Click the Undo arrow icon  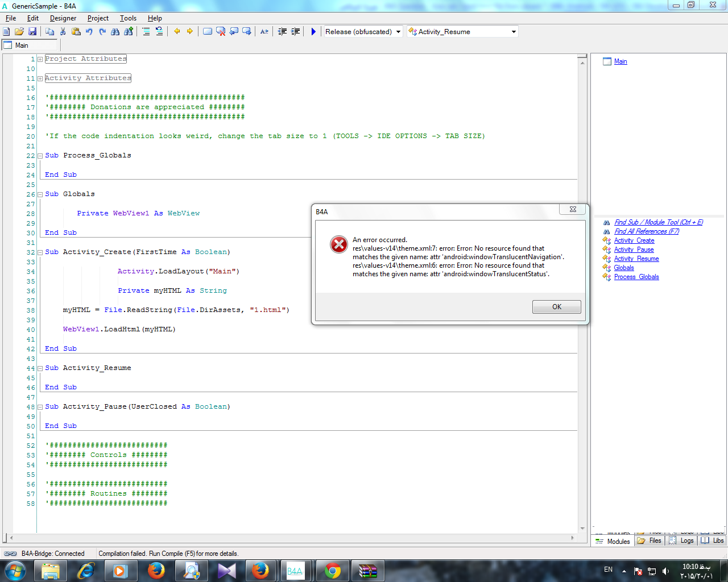[89, 32]
